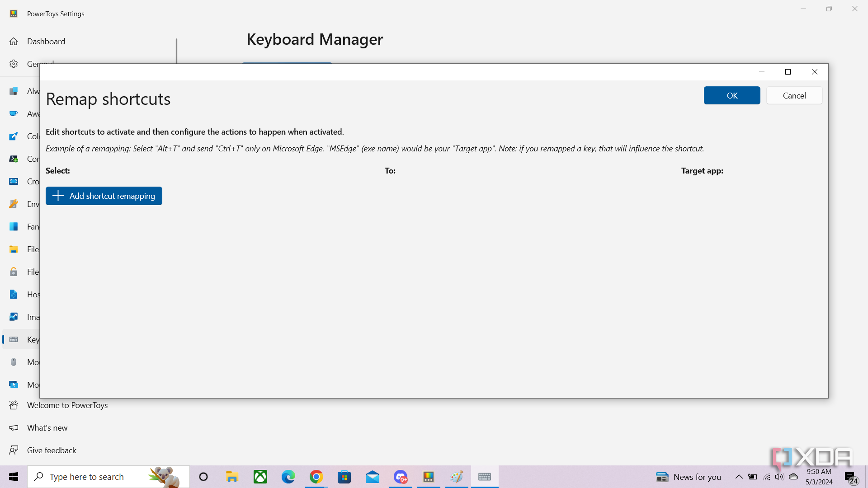The image size is (868, 488).
Task: Open the volume control in tray
Action: (779, 477)
